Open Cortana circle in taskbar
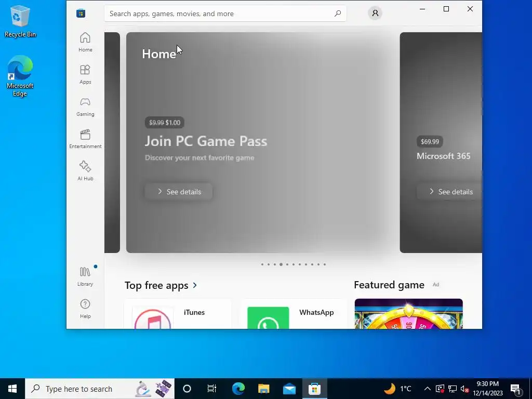Image resolution: width=532 pixels, height=399 pixels. click(187, 389)
